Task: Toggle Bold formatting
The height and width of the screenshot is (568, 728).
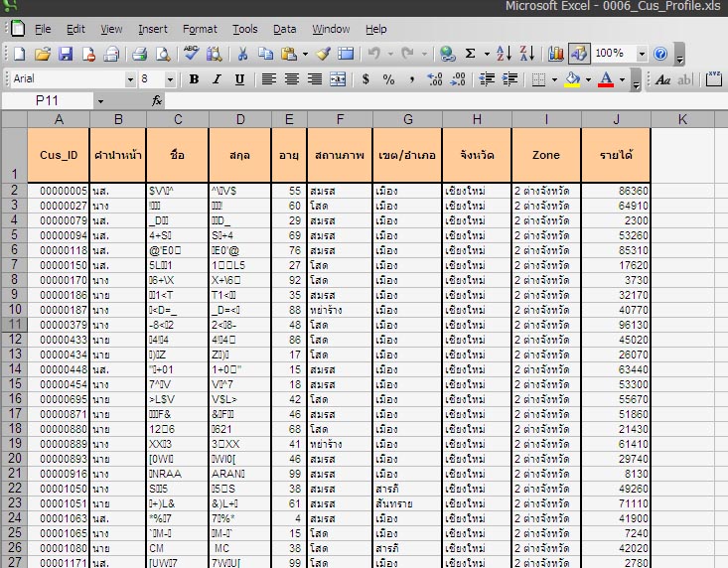Action: (194, 79)
